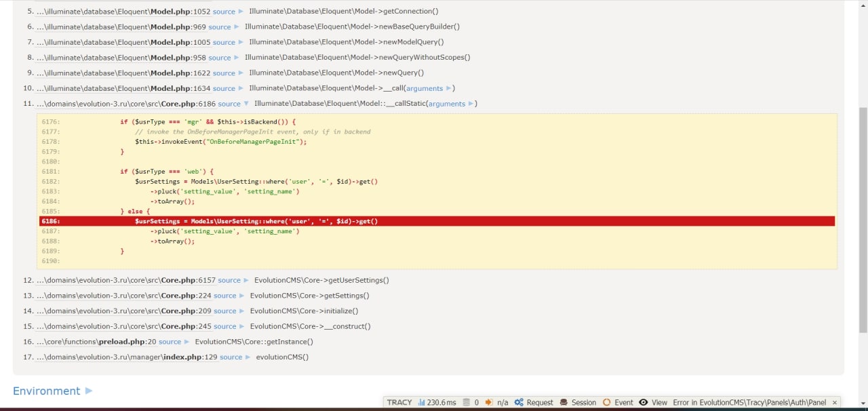Click Core->getSettings() call text
The image size is (868, 411).
click(x=310, y=296)
